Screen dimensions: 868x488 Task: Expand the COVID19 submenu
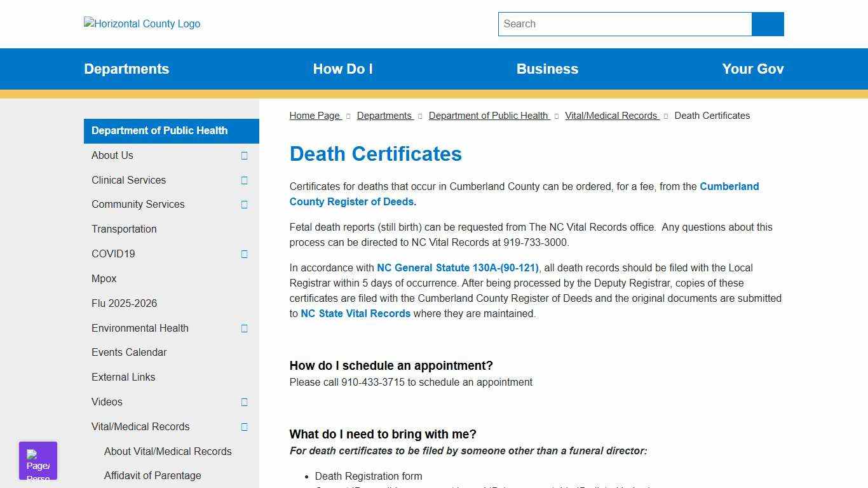coord(244,254)
